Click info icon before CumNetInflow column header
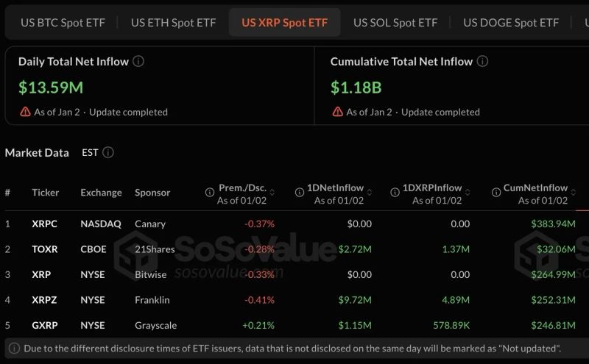The height and width of the screenshot is (364, 589). [x=495, y=193]
